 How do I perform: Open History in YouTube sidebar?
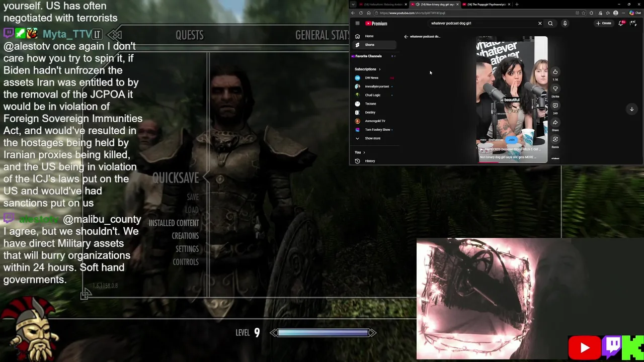click(x=370, y=161)
